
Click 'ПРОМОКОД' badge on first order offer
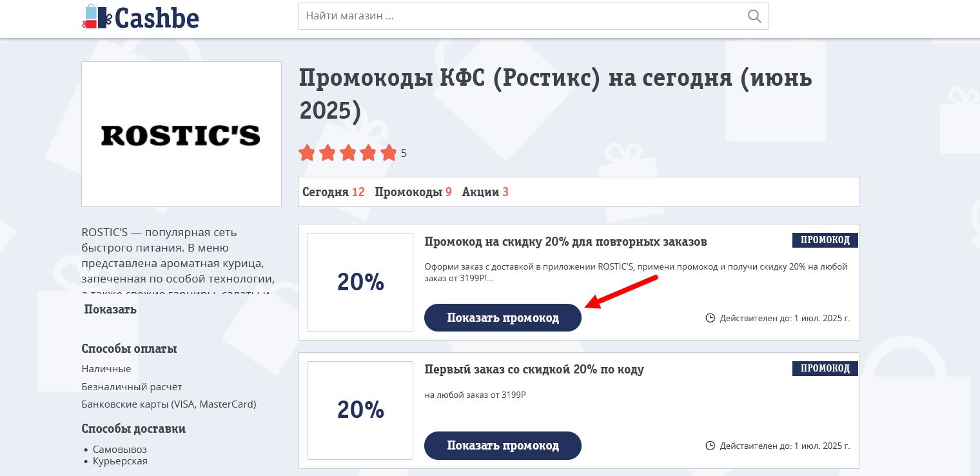click(825, 368)
